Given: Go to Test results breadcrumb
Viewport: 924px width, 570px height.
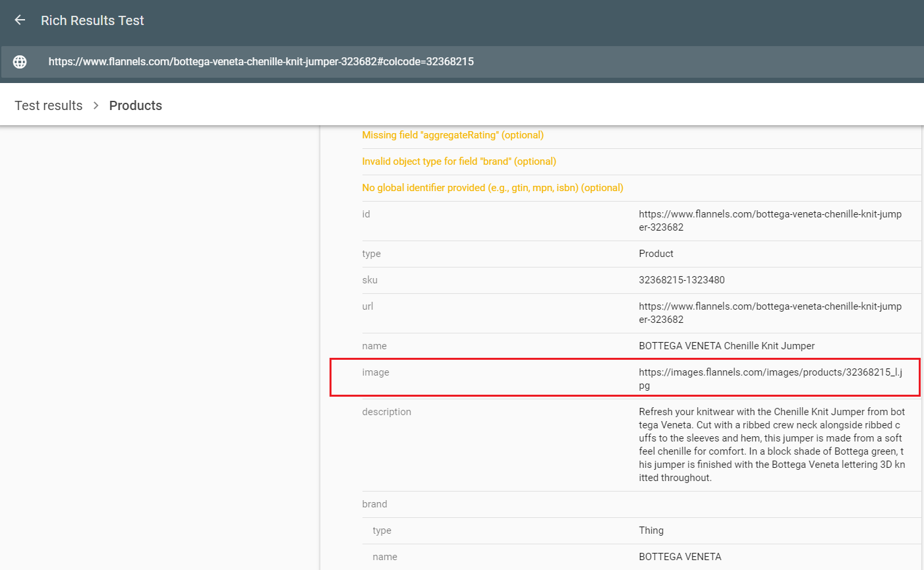Looking at the screenshot, I should point(49,105).
